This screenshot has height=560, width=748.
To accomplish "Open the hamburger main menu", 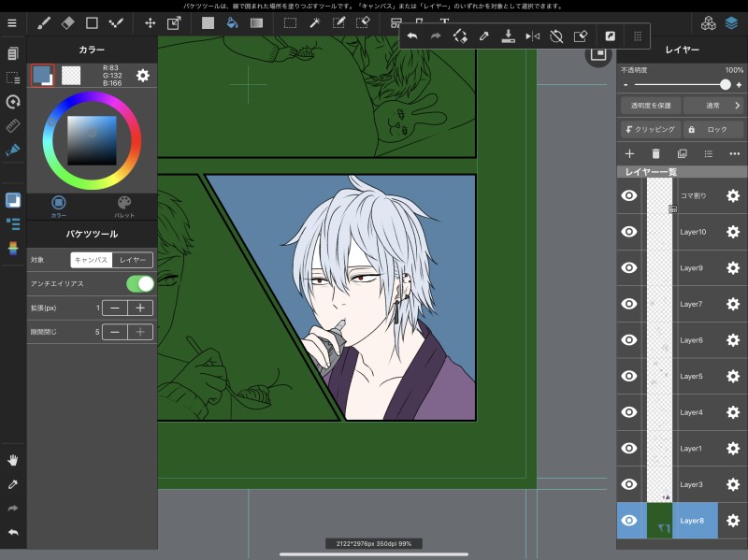I will (12, 22).
